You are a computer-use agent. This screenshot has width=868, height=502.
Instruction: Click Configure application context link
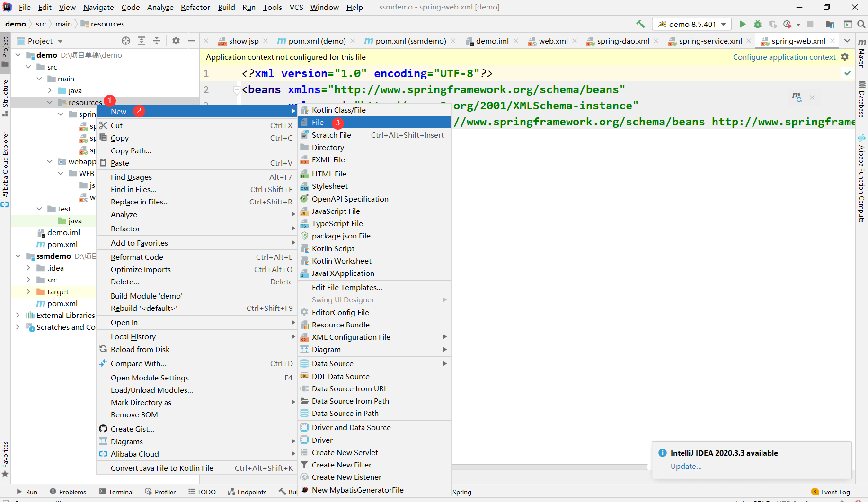[x=784, y=57]
